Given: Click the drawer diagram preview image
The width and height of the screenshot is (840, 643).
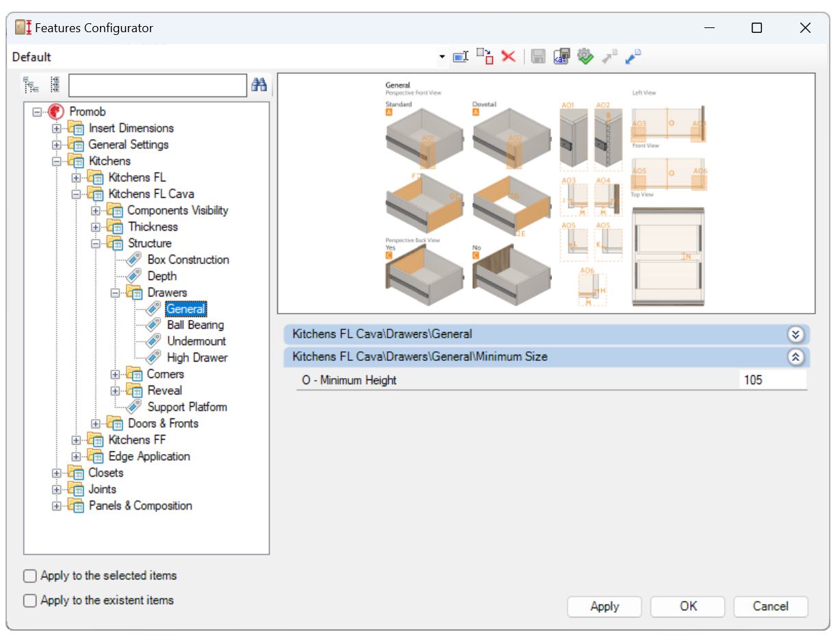Looking at the screenshot, I should (x=546, y=193).
